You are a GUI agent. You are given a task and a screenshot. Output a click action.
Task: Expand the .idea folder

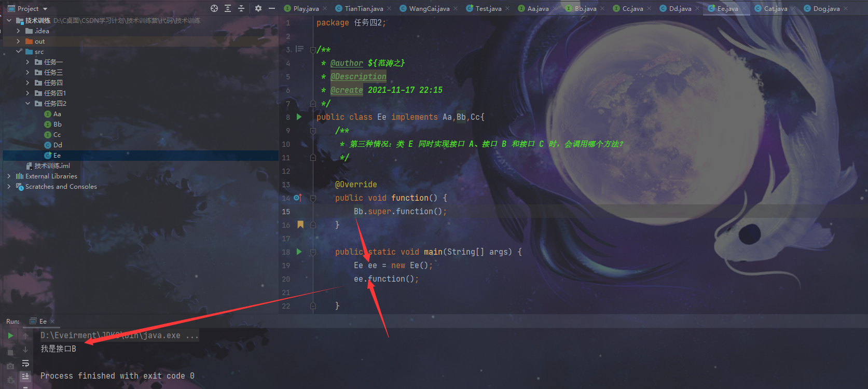tap(19, 31)
